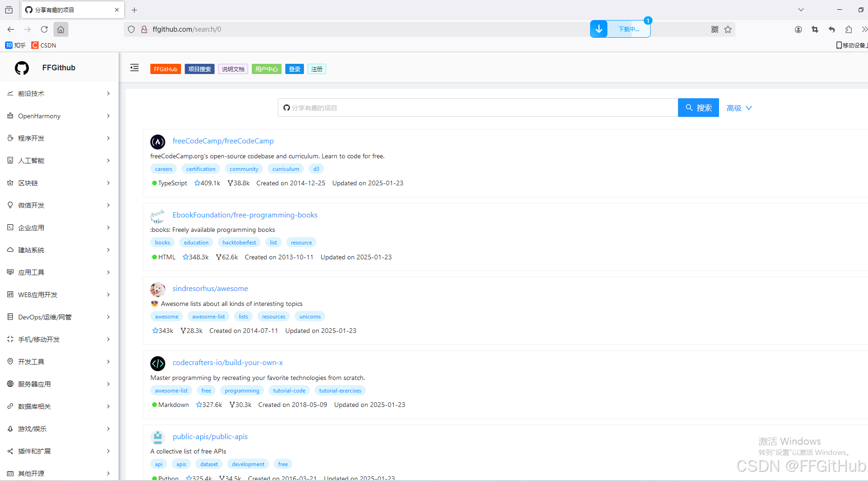Expand the 程序开发 sidebar category

tap(59, 138)
